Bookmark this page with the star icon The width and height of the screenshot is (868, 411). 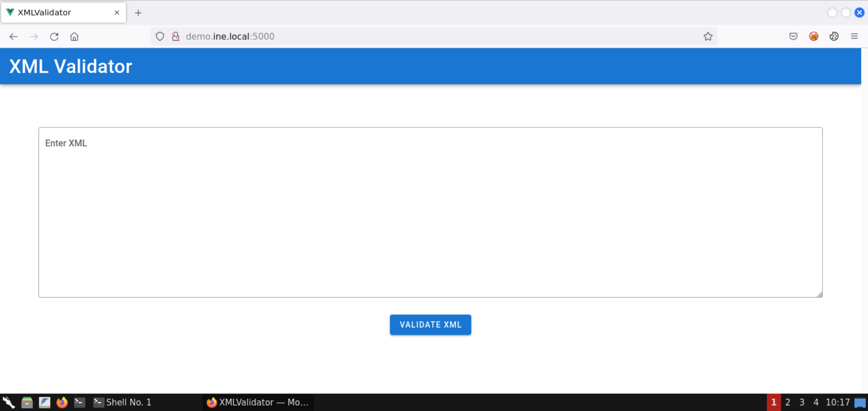pos(708,37)
